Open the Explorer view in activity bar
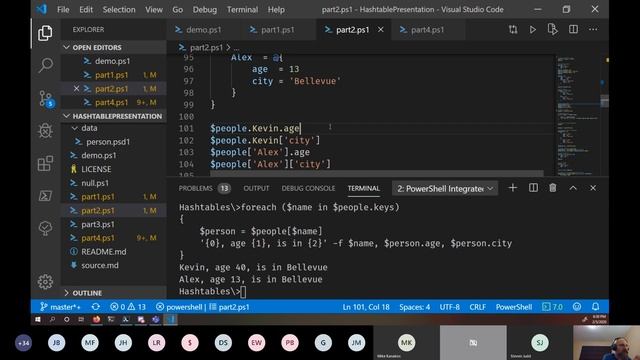 point(45,33)
